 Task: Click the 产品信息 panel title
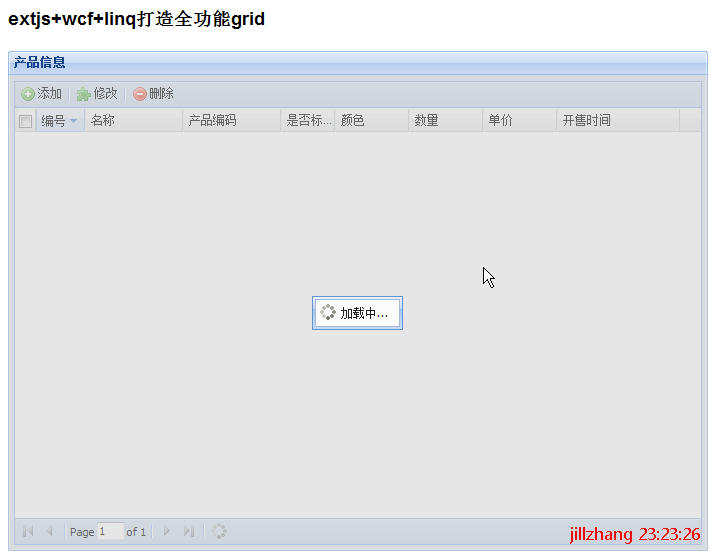[x=40, y=63]
